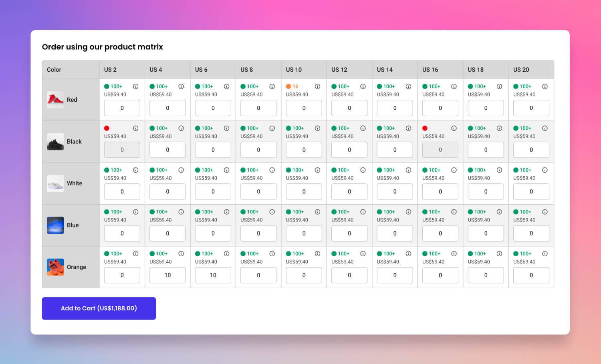Open info icon for Orange US 16
Viewport: 601px width, 364px height.
pos(454,254)
